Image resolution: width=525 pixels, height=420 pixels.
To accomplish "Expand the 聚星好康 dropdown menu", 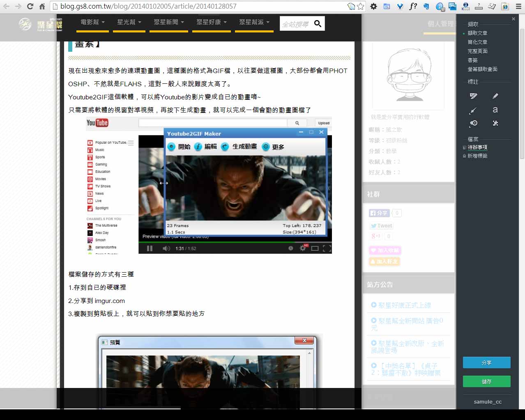I will pos(212,22).
